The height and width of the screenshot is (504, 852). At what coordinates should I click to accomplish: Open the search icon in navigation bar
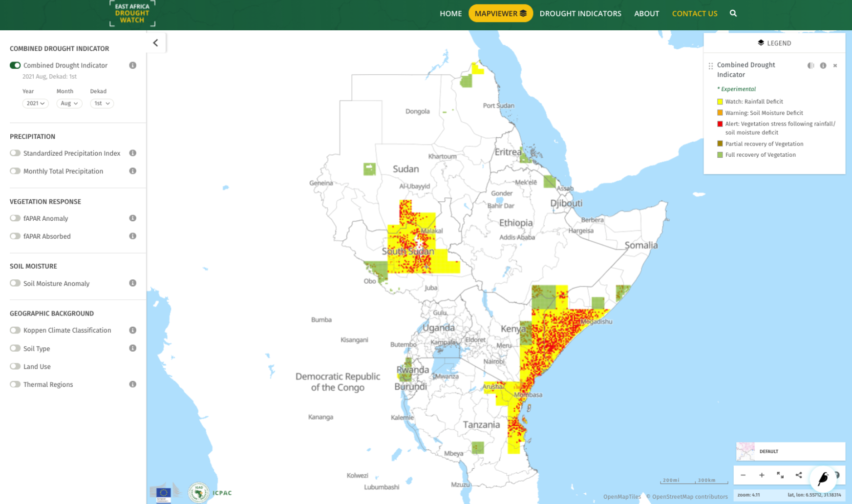733,13
